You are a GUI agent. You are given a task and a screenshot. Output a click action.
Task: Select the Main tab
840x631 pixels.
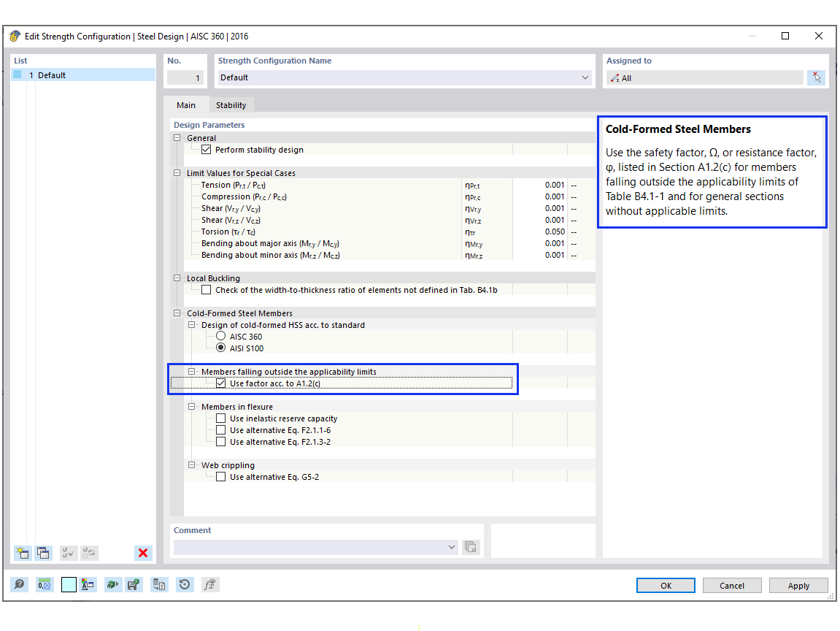(187, 104)
